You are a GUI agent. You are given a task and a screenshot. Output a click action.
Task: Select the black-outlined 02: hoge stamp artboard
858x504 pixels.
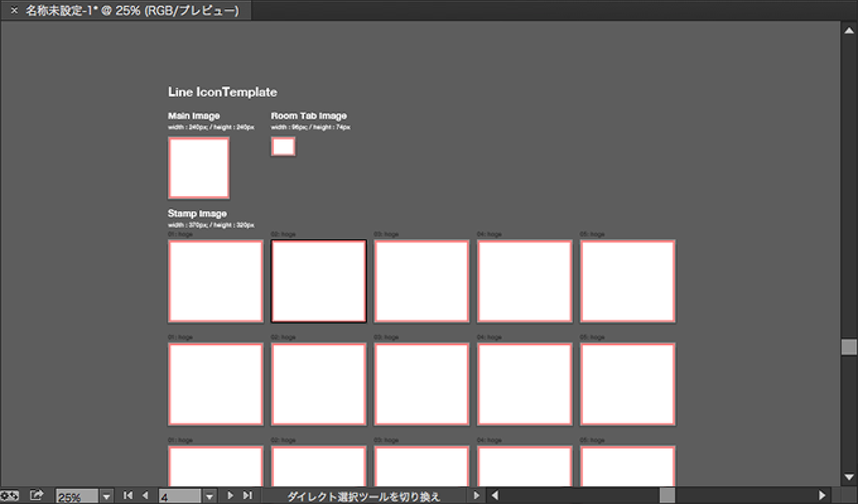[319, 281]
